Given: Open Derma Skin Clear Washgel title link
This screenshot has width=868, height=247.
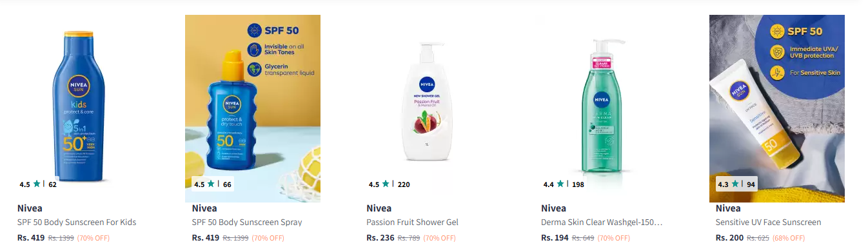Looking at the screenshot, I should click(602, 222).
